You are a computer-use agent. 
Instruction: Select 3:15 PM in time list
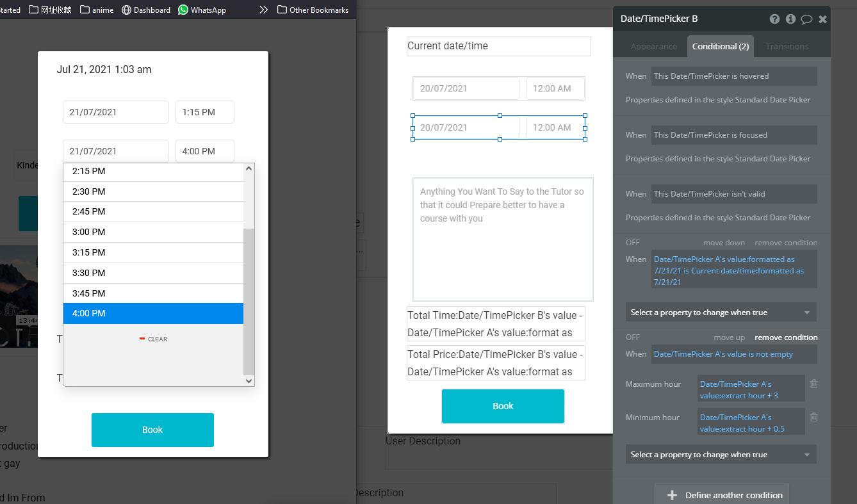pyautogui.click(x=153, y=252)
